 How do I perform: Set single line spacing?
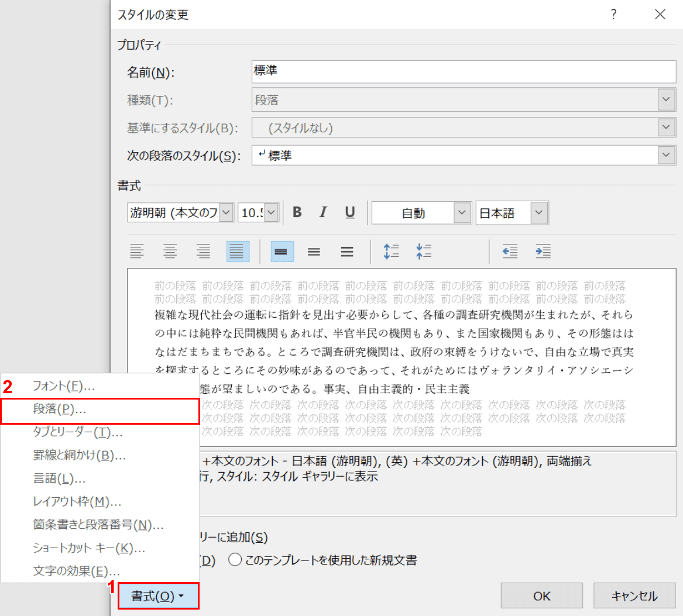coord(282,252)
